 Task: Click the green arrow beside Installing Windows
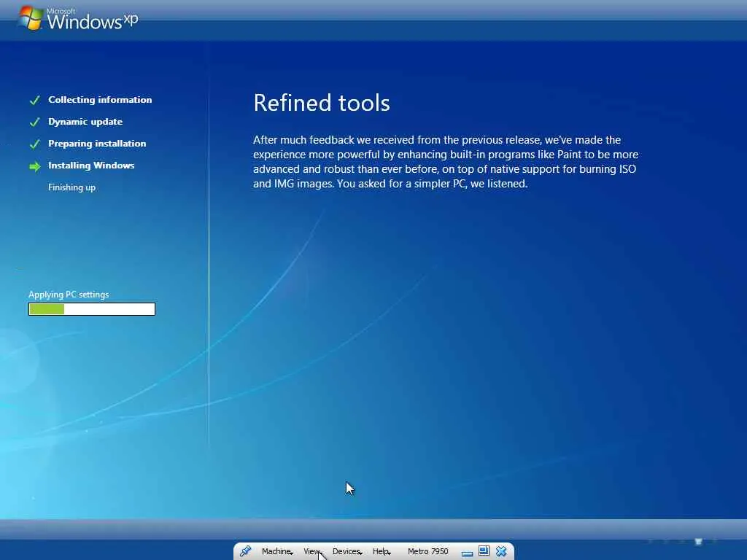pos(35,166)
